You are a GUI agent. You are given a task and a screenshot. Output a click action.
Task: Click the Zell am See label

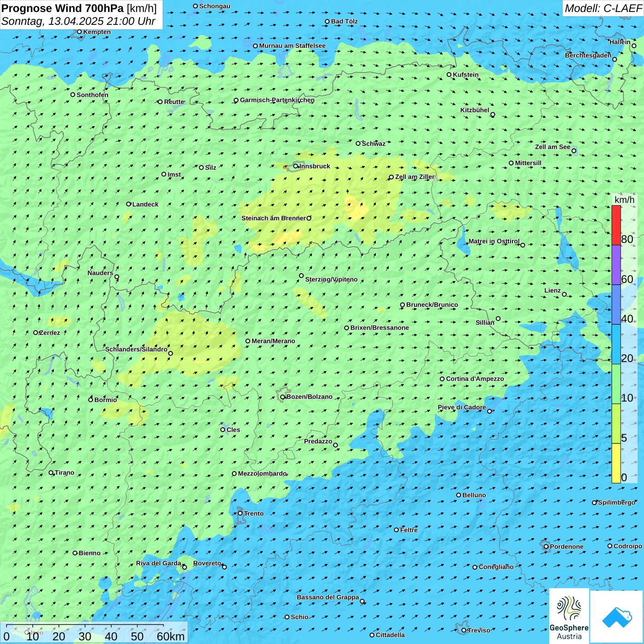(552, 147)
